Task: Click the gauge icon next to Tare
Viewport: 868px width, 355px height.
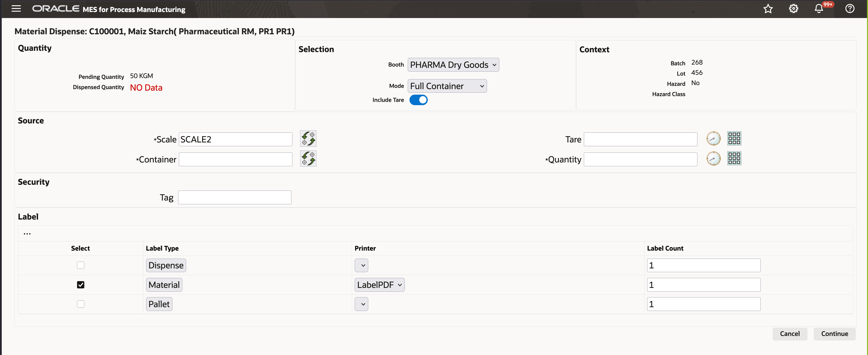Action: (x=713, y=138)
